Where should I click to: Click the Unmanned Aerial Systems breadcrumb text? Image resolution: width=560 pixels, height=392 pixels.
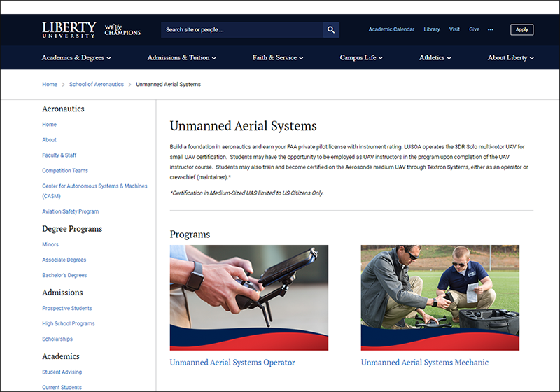click(x=168, y=84)
